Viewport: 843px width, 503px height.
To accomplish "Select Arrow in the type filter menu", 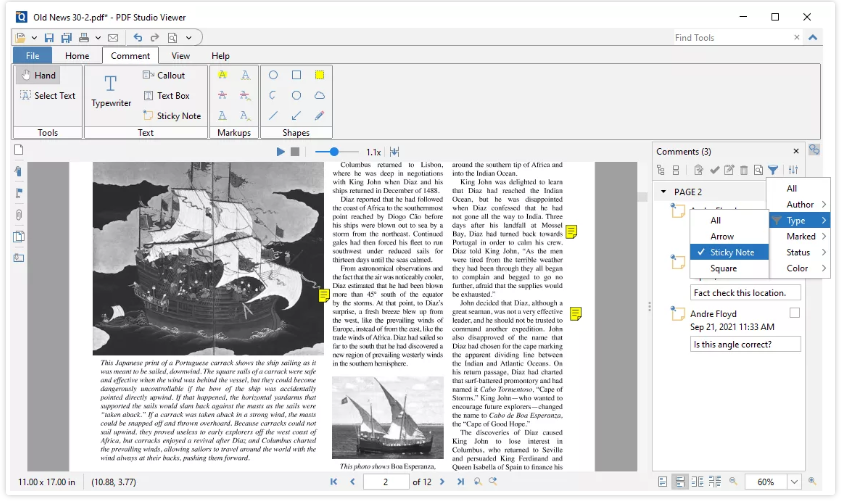I will (730, 236).
